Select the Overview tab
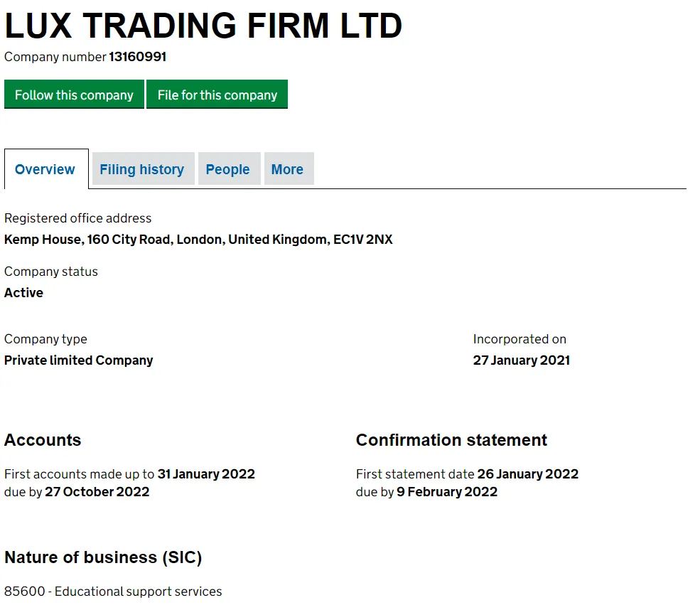Image resolution: width=700 pixels, height=610 pixels. [45, 169]
